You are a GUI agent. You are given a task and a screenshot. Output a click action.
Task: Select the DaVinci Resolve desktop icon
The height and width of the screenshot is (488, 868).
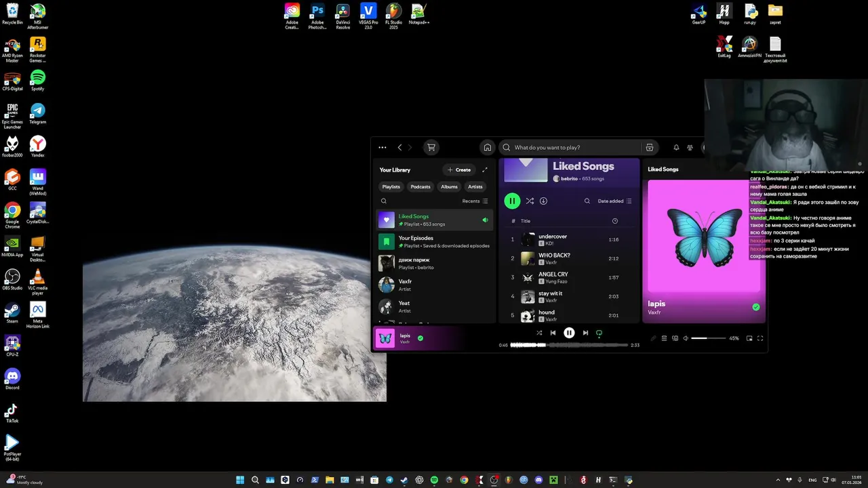click(343, 16)
